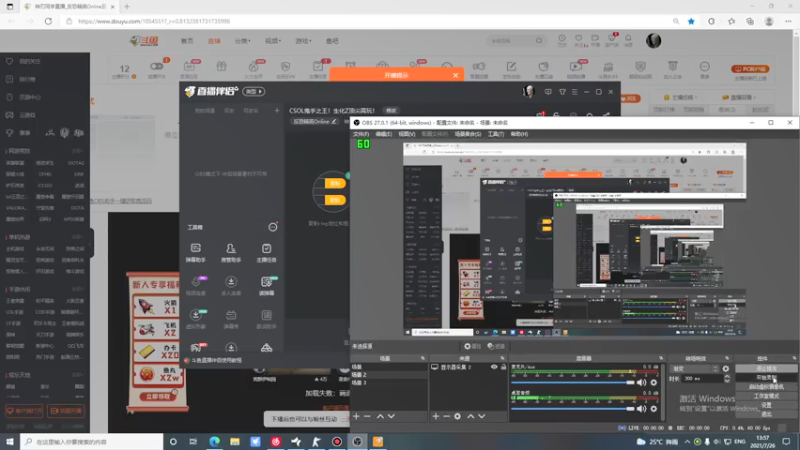Screen dimensions: 800x450
Task: Open OBS 编辑(E) menu
Action: point(384,134)
